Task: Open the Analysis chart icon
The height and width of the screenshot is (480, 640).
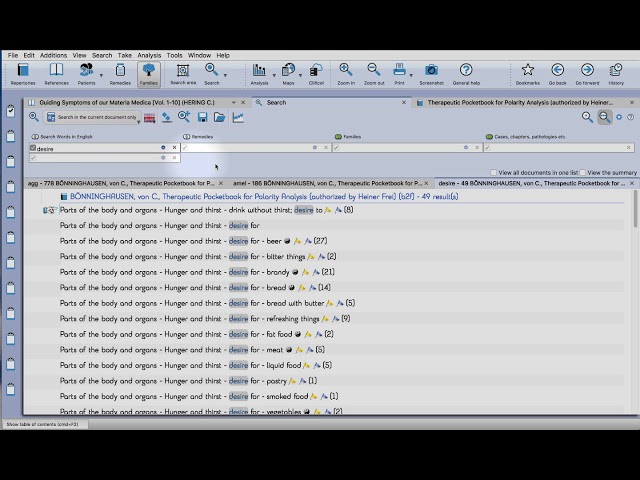Action: (x=259, y=74)
